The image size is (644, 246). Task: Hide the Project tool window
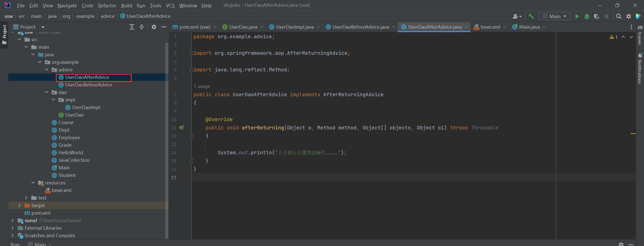coord(164,27)
